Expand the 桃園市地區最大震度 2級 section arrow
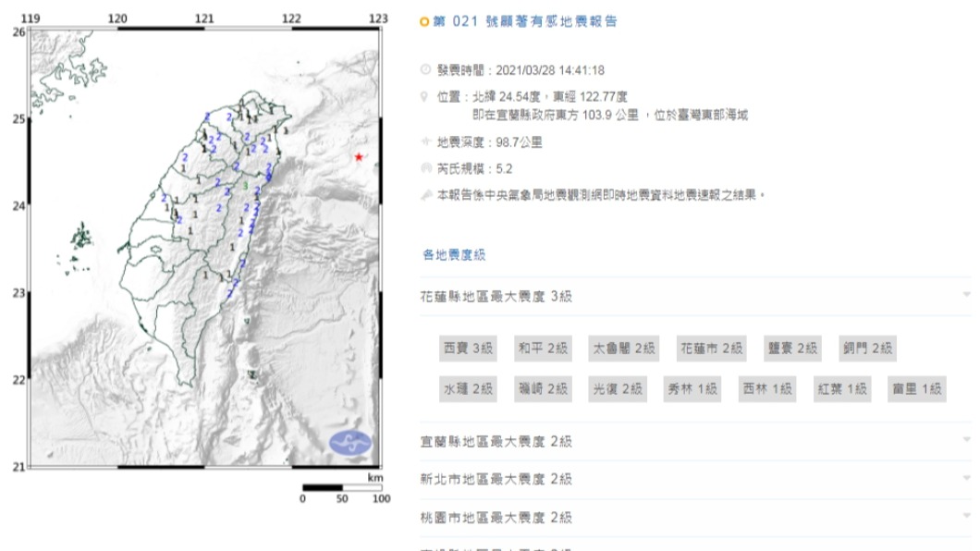 [x=966, y=517]
